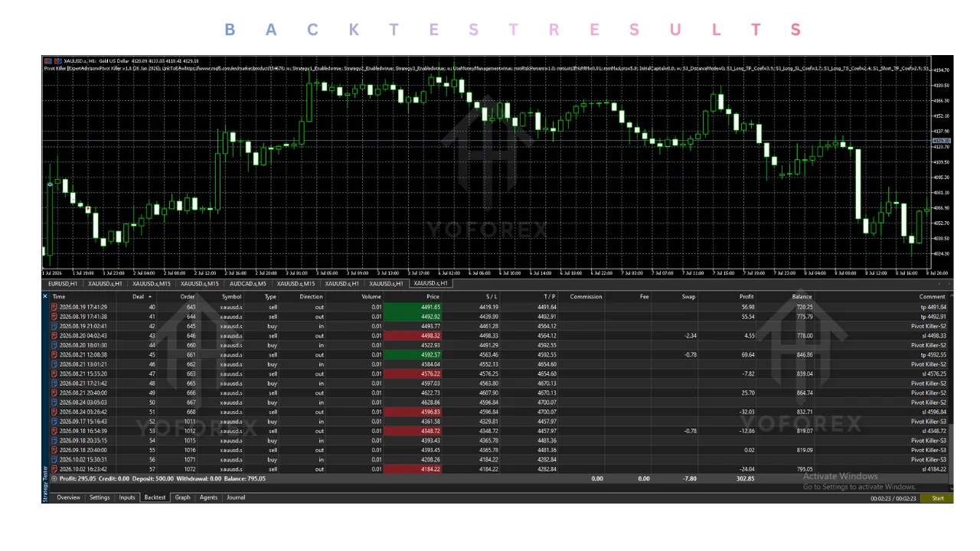This screenshot has height=551, width=980.
Task: Click the total profit 302.85 in summary row
Action: 745,479
